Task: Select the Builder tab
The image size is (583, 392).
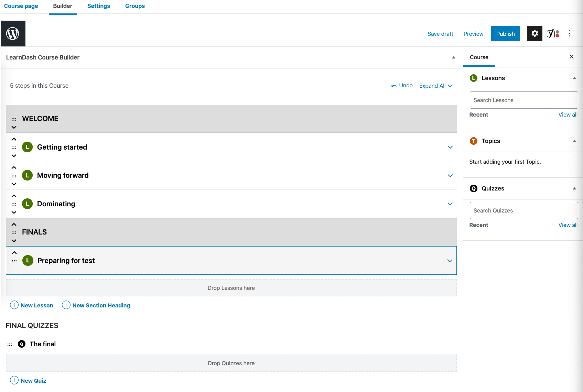Action: coord(63,6)
